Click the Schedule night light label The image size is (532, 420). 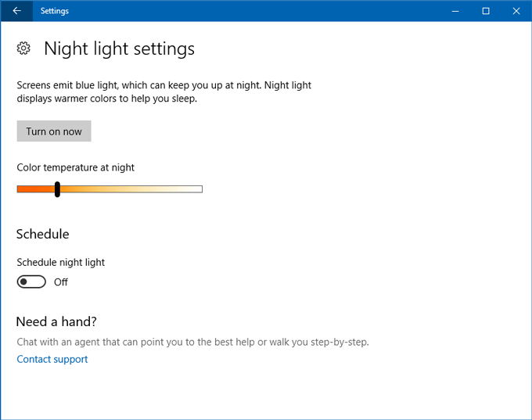tap(61, 262)
